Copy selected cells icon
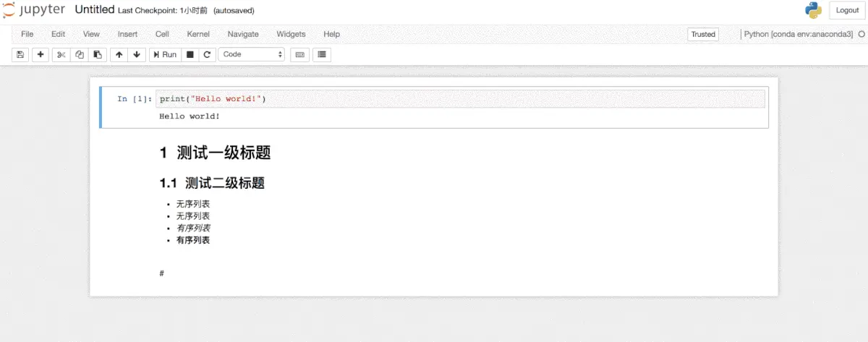This screenshot has height=342, width=868. 80,54
